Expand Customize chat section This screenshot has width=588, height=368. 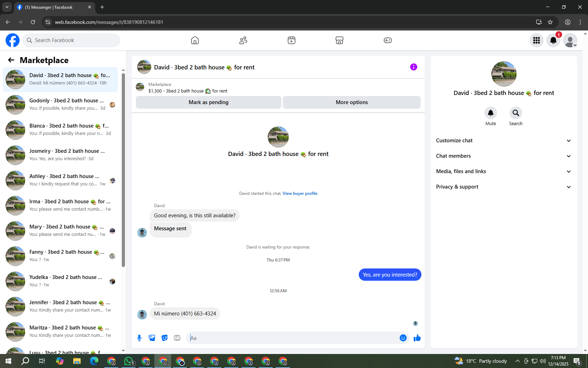pyautogui.click(x=504, y=141)
